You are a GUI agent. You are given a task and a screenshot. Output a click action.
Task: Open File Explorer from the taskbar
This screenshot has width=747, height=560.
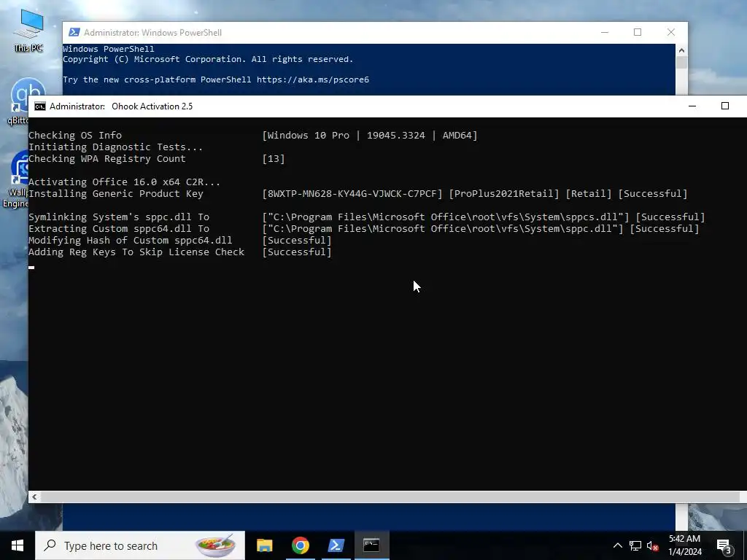(x=264, y=545)
